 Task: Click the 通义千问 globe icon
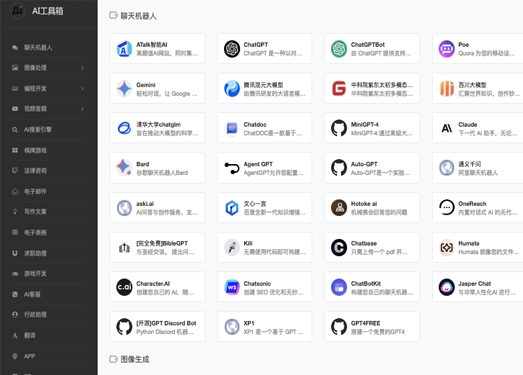pos(447,168)
